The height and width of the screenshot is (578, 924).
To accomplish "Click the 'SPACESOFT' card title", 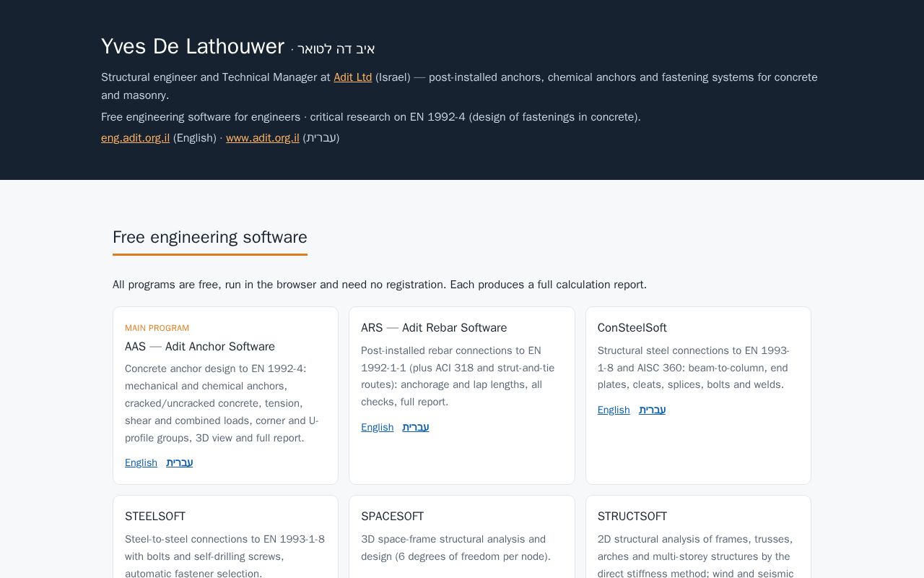I will (x=392, y=517).
